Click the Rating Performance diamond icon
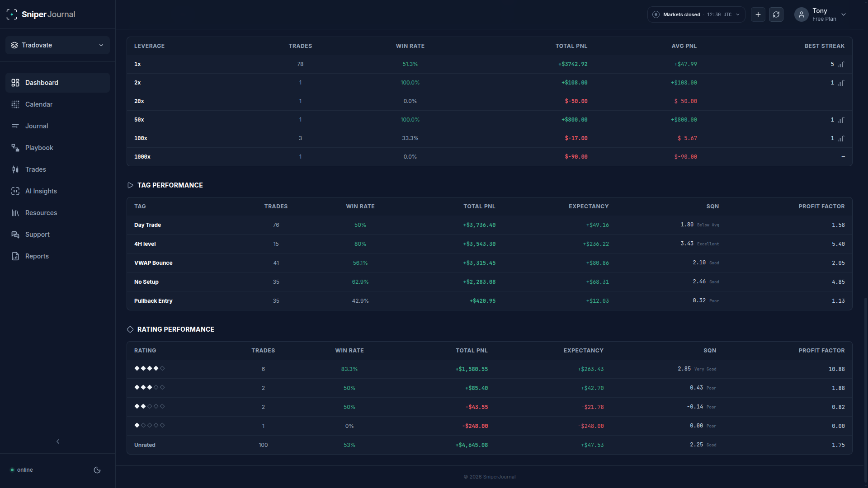Image resolution: width=868 pixels, height=488 pixels. pyautogui.click(x=130, y=329)
